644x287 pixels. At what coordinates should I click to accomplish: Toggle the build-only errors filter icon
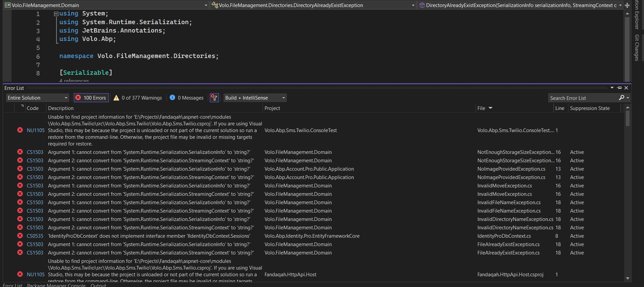tap(214, 98)
